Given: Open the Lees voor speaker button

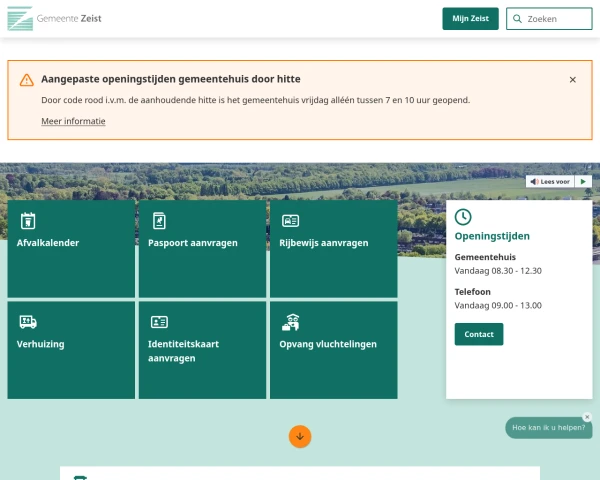Looking at the screenshot, I should 550,181.
